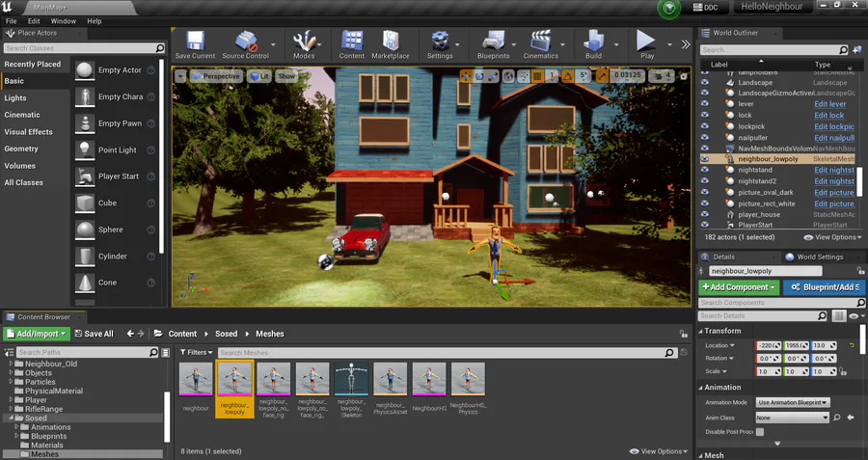Image resolution: width=868 pixels, height=460 pixels.
Task: Click the Perspective viewport button
Action: coord(215,76)
